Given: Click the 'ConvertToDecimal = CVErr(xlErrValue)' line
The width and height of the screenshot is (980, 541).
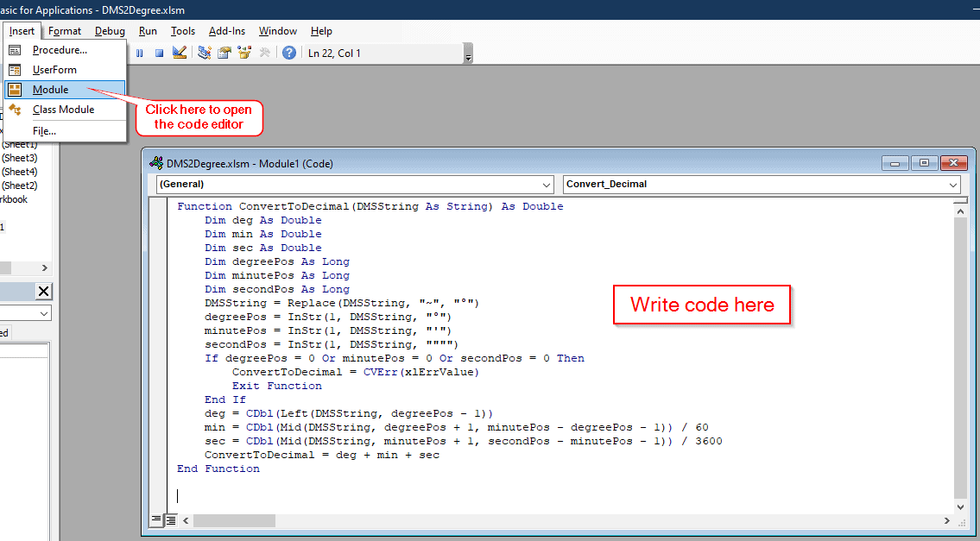Looking at the screenshot, I should (356, 372).
